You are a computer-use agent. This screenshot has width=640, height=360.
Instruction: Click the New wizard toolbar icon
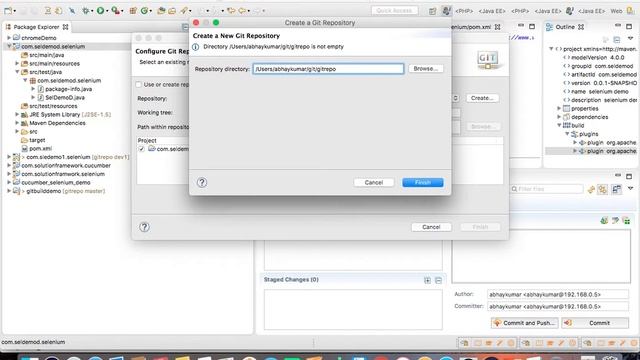tap(8, 11)
